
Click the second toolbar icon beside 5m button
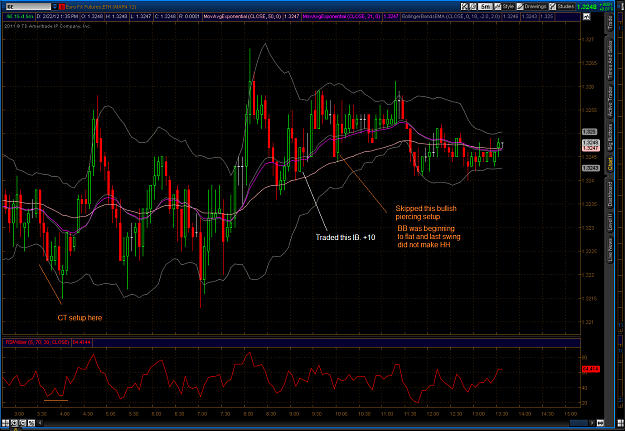[473, 6]
